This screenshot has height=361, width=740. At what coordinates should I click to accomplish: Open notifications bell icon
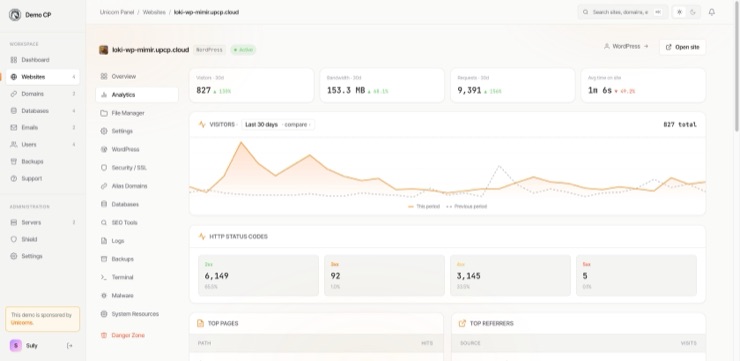click(712, 12)
